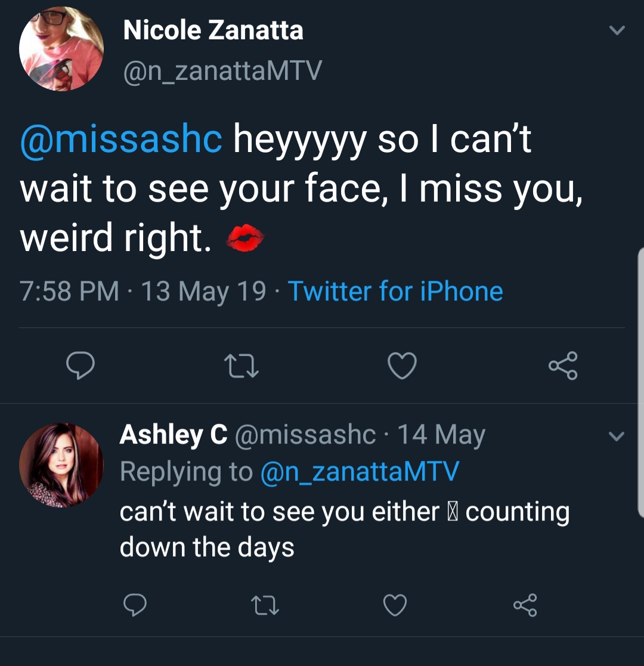
Task: Retweet Ashley C's reply
Action: (x=265, y=605)
